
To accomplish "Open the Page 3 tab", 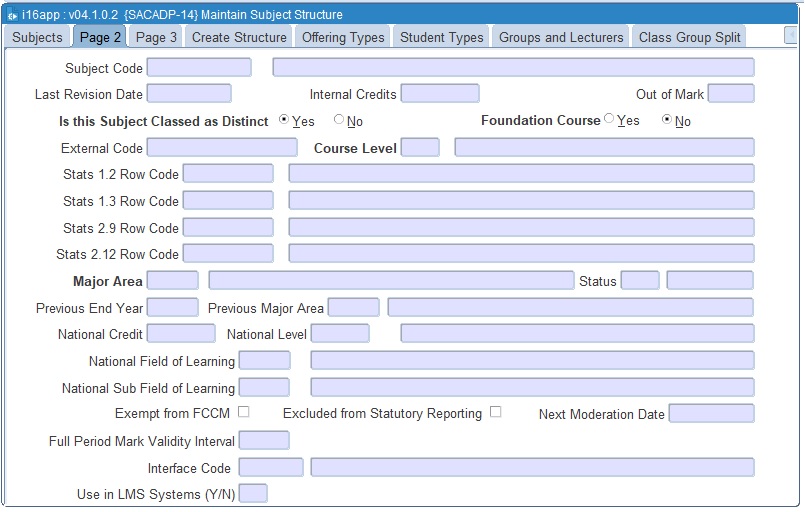I will tap(156, 37).
